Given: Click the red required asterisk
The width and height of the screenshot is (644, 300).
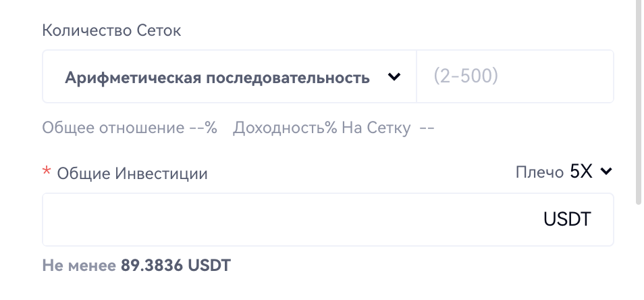Looking at the screenshot, I should [x=47, y=172].
